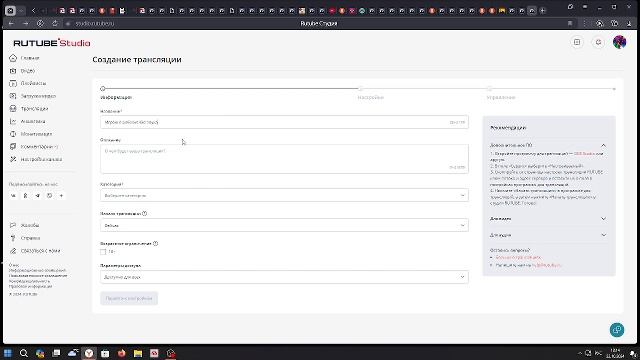Toggle the 18+ age restriction checkbox
The image size is (640, 360).
pyautogui.click(x=103, y=252)
